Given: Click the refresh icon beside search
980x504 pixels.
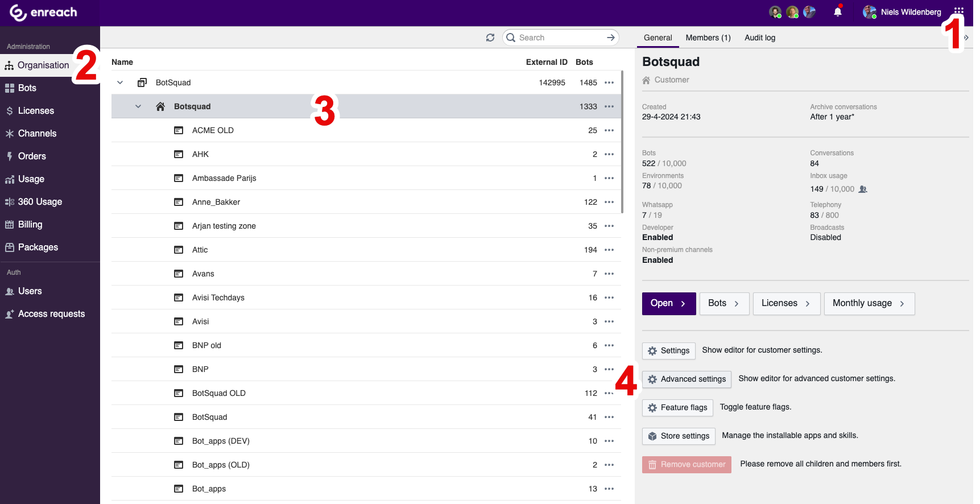Looking at the screenshot, I should (x=490, y=38).
